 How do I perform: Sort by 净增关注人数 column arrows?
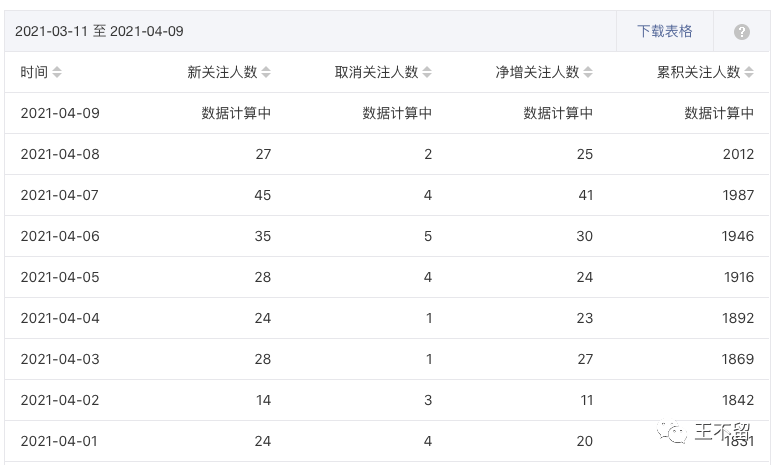point(588,72)
